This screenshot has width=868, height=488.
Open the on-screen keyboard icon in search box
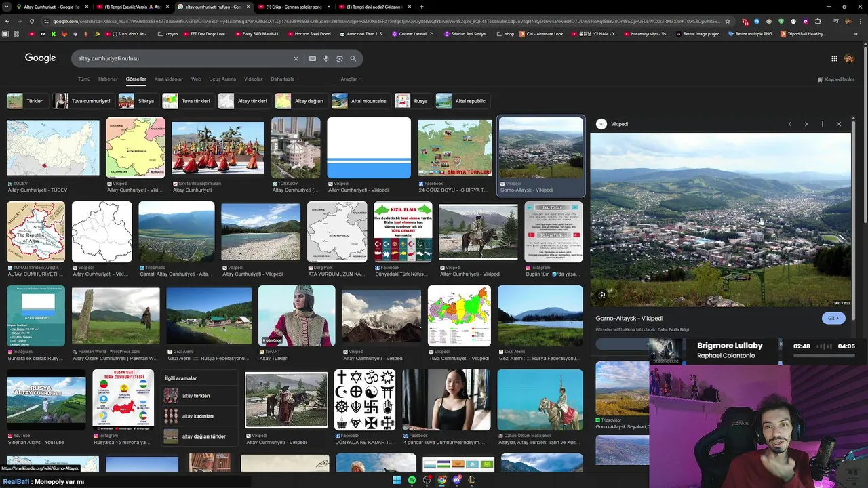[x=313, y=58]
